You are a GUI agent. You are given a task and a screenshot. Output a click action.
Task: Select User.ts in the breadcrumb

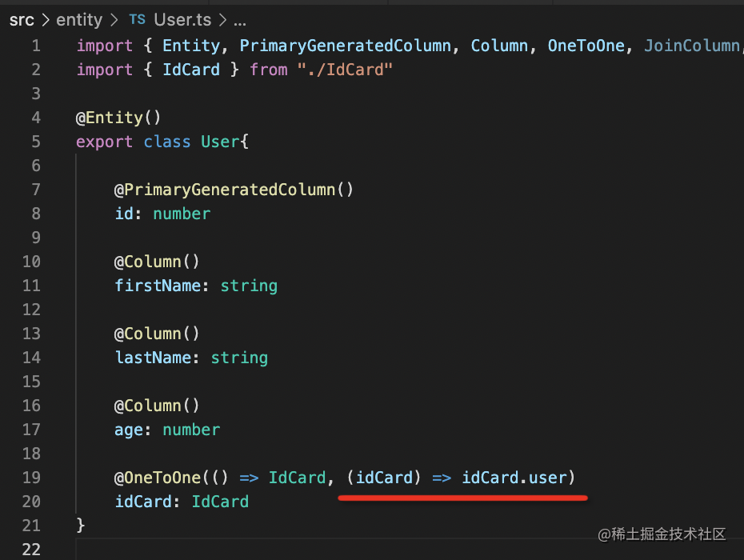pyautogui.click(x=181, y=20)
